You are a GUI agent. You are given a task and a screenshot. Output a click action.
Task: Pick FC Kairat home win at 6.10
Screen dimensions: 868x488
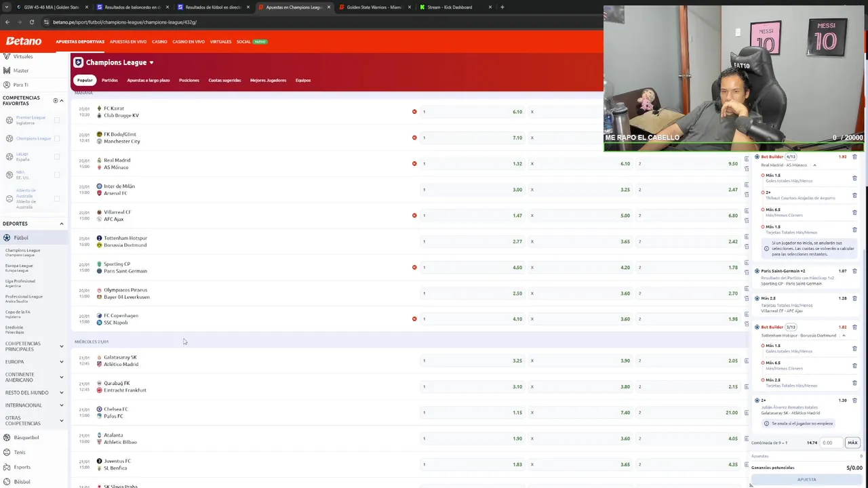[473, 112]
